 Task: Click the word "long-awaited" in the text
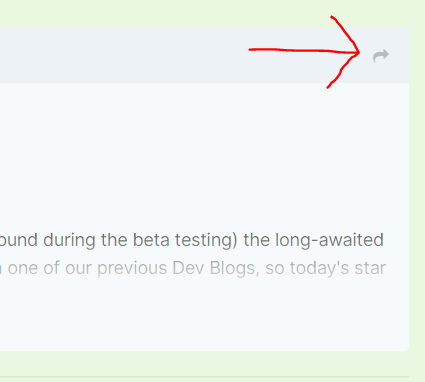tap(329, 240)
